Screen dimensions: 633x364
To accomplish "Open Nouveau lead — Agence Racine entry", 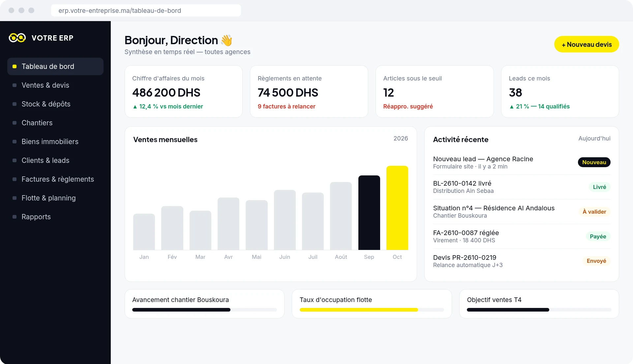I will tap(522, 162).
